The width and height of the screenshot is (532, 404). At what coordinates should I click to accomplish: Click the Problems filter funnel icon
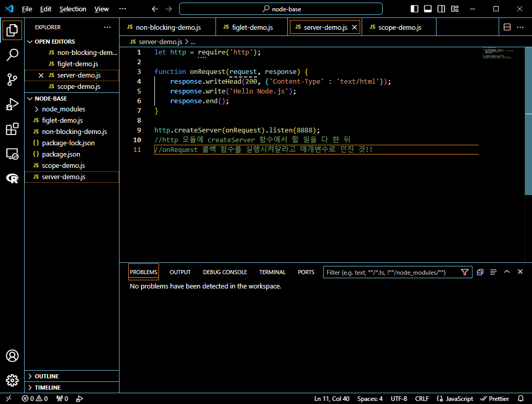click(x=465, y=272)
